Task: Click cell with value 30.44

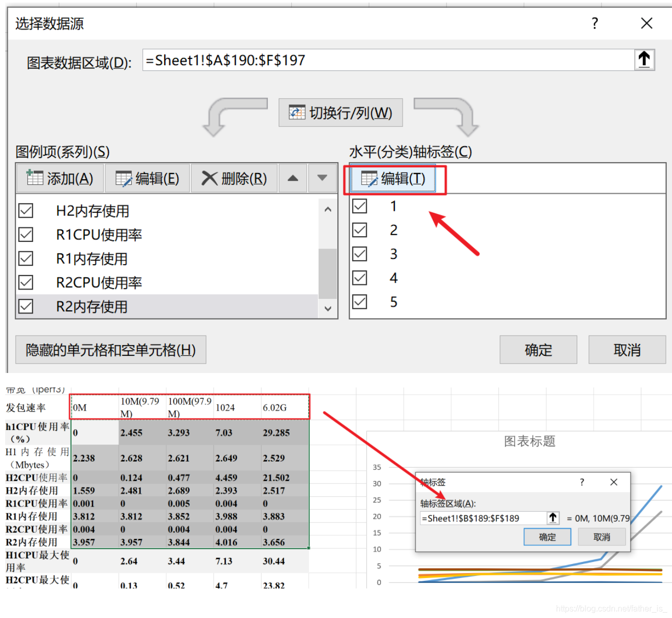Action: click(x=285, y=561)
